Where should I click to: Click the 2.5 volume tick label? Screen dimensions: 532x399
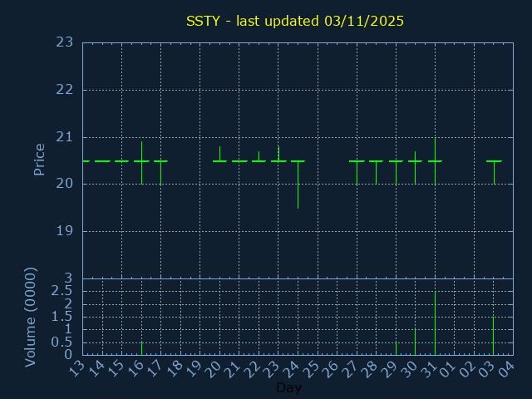(62, 291)
